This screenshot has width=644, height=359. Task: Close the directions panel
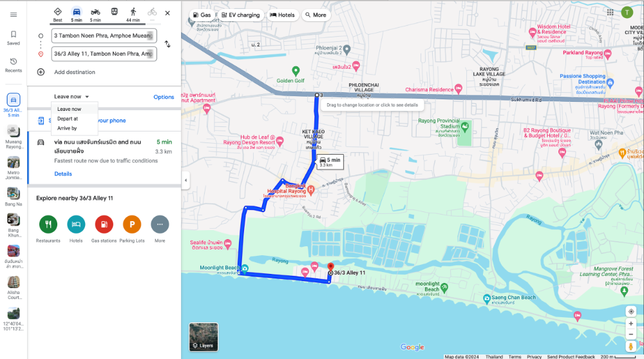click(167, 13)
